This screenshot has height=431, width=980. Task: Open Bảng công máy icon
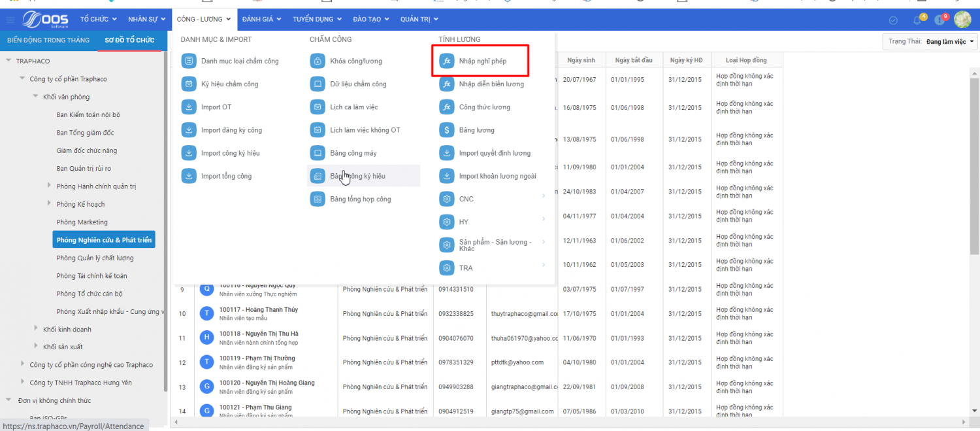[318, 153]
